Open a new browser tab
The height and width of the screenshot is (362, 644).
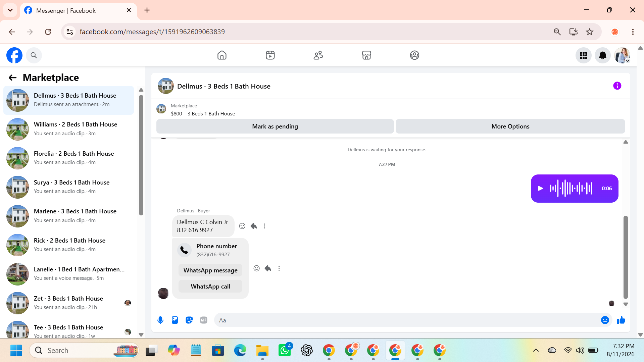point(147,10)
